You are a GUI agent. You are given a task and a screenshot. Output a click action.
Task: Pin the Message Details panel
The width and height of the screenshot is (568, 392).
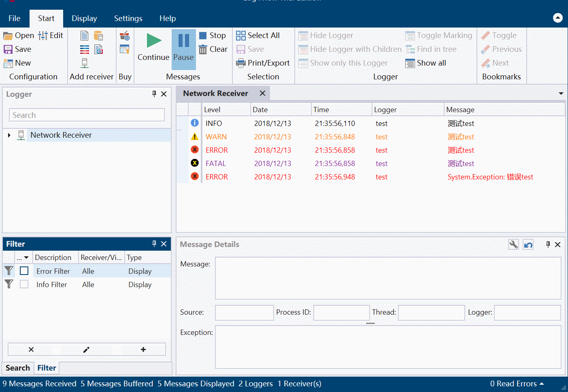[548, 245]
